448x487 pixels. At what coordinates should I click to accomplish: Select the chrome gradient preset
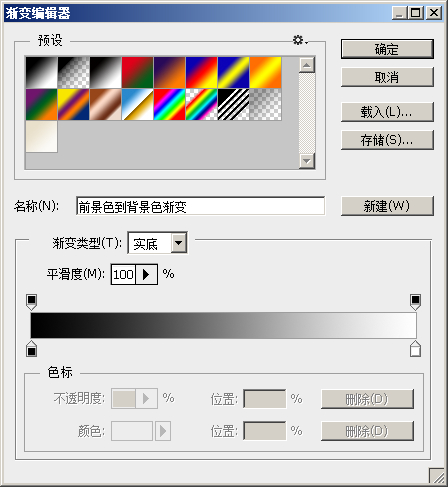click(138, 105)
